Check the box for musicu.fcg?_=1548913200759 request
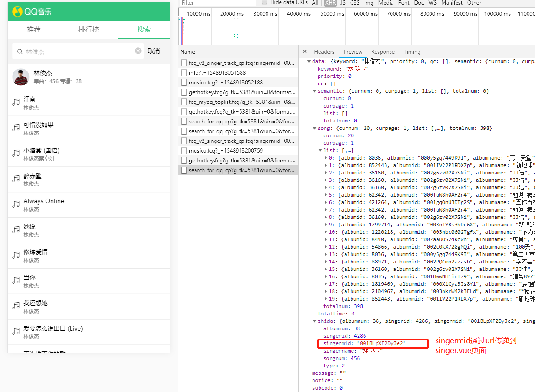Image resolution: width=535 pixels, height=392 pixels. (x=184, y=151)
